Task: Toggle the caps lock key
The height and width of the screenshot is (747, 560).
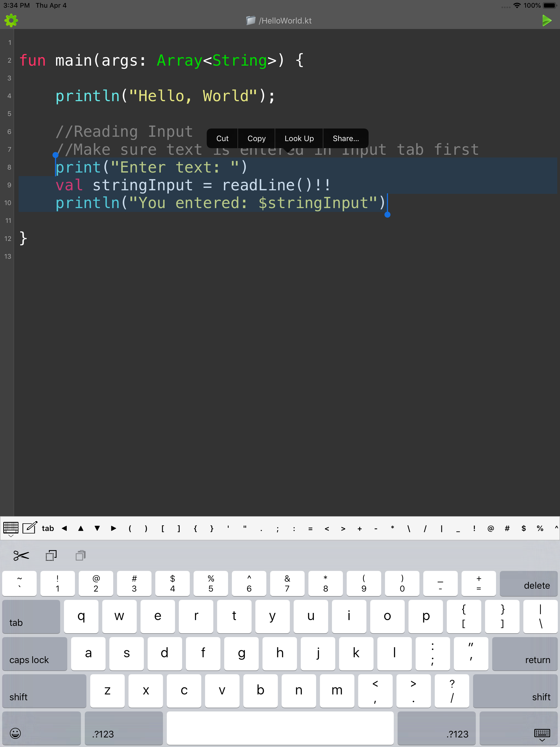Action: [x=35, y=654]
